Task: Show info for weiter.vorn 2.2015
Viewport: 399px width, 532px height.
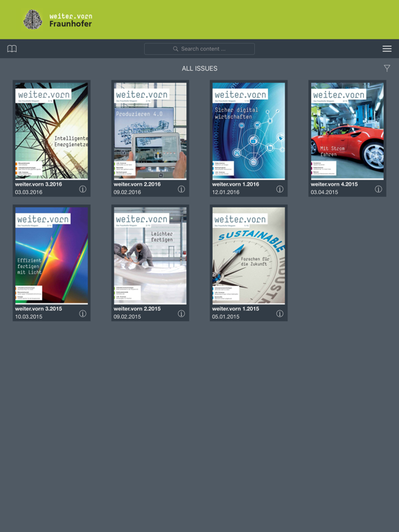Action: click(181, 314)
